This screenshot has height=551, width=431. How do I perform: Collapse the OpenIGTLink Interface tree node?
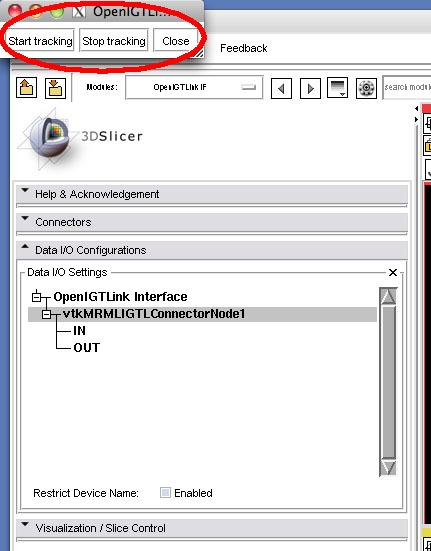[x=36, y=297]
